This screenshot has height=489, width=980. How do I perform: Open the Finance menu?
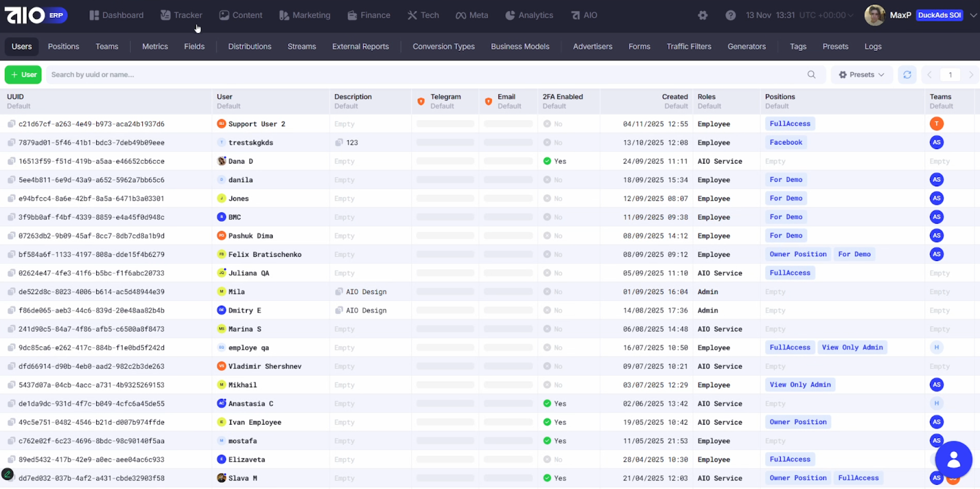369,15
